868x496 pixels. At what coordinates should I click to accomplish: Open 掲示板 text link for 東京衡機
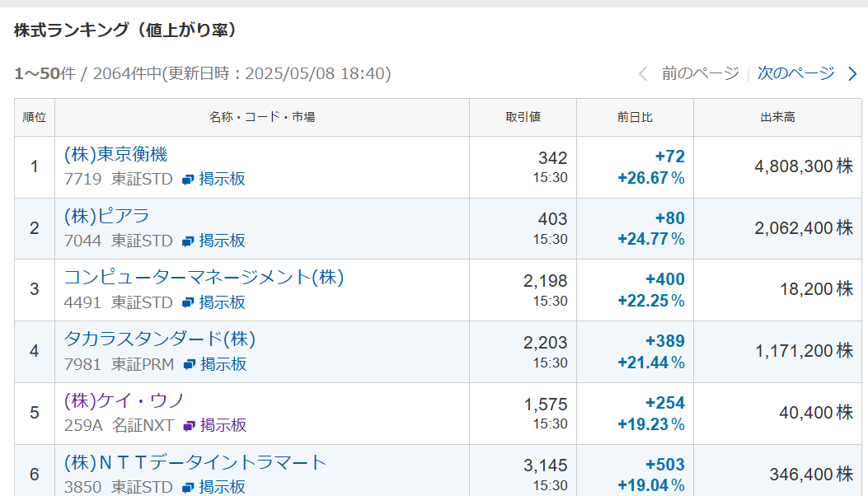pos(222,180)
